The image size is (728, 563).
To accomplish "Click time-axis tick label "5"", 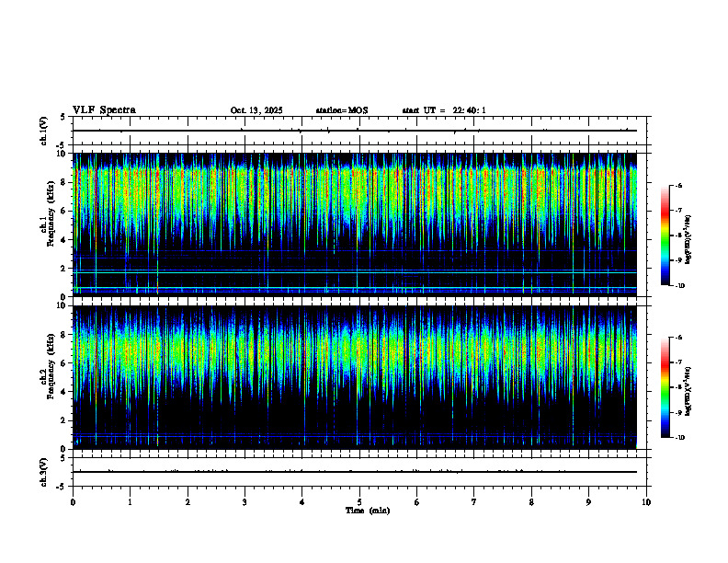I will pyautogui.click(x=359, y=502).
